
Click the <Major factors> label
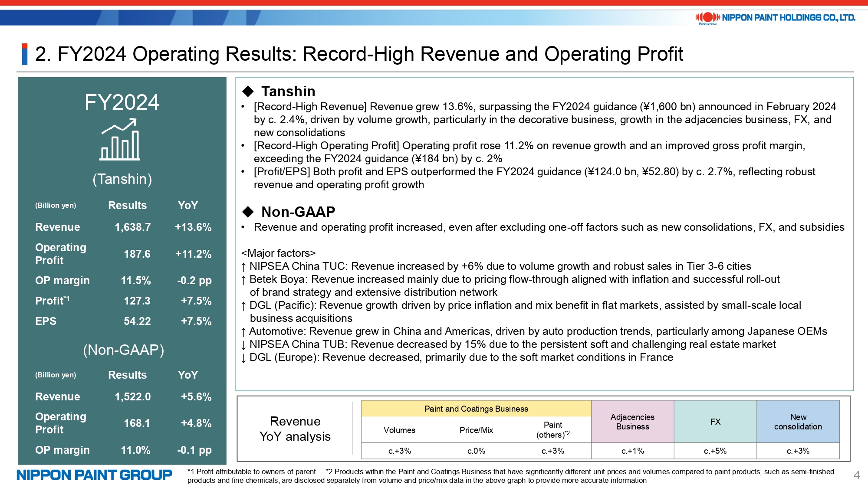(279, 253)
